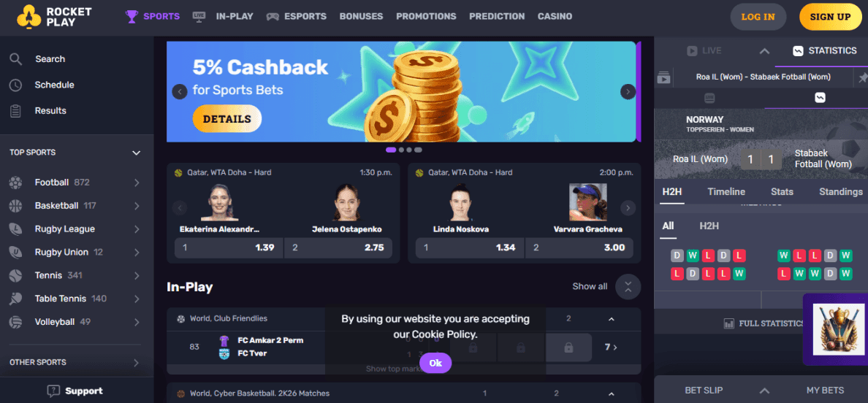
Task: Open Schedule clock icon in sidebar
Action: (x=16, y=85)
